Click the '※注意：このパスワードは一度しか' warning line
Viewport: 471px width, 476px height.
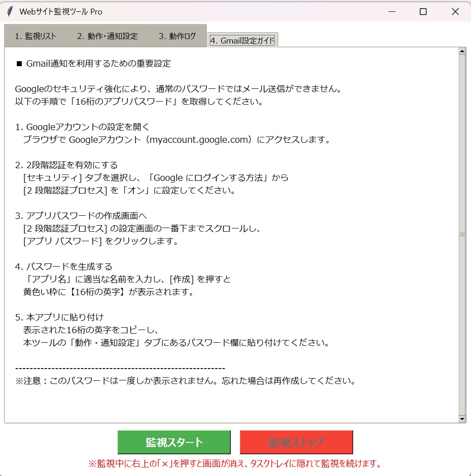pyautogui.click(x=185, y=381)
